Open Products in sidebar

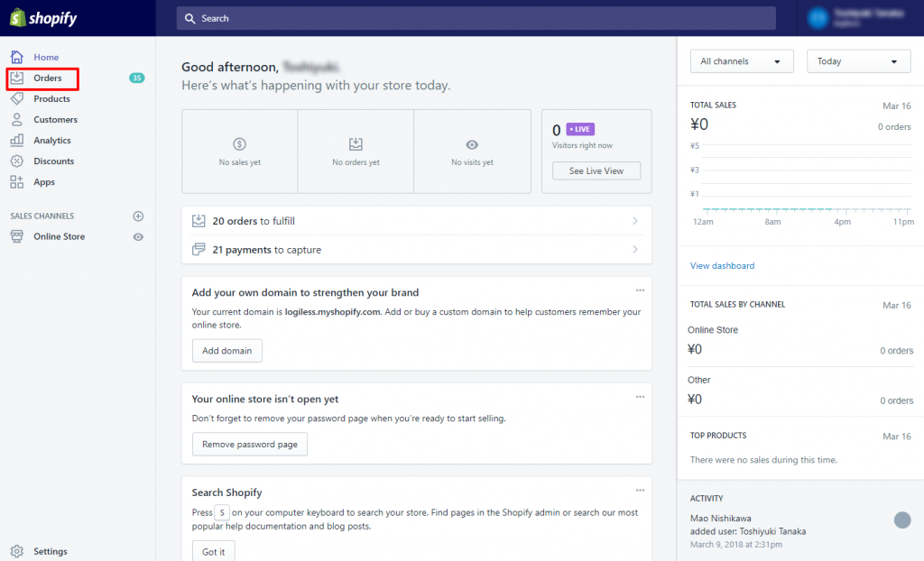[x=51, y=99]
